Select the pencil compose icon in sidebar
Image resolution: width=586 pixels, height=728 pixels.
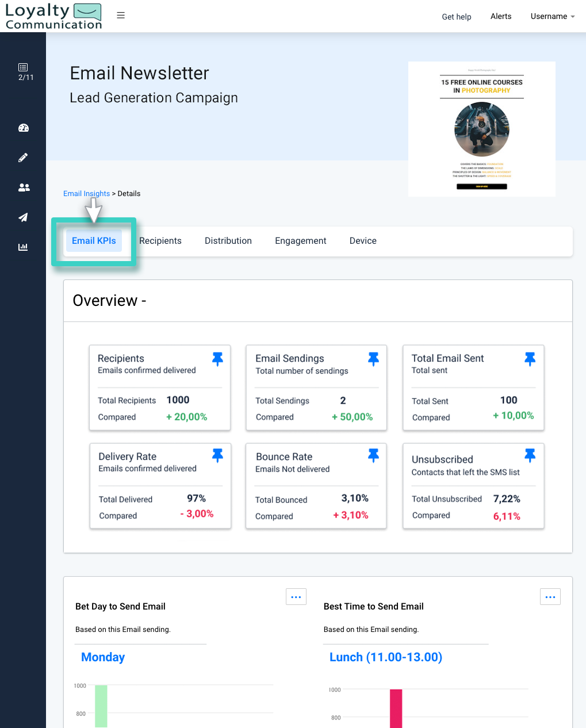click(23, 158)
